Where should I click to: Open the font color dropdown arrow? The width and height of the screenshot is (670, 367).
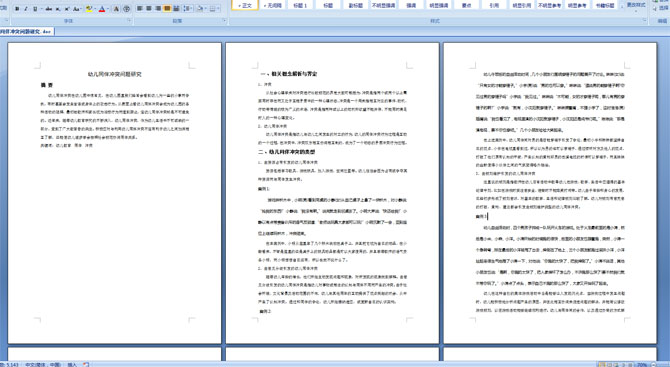pyautogui.click(x=107, y=9)
